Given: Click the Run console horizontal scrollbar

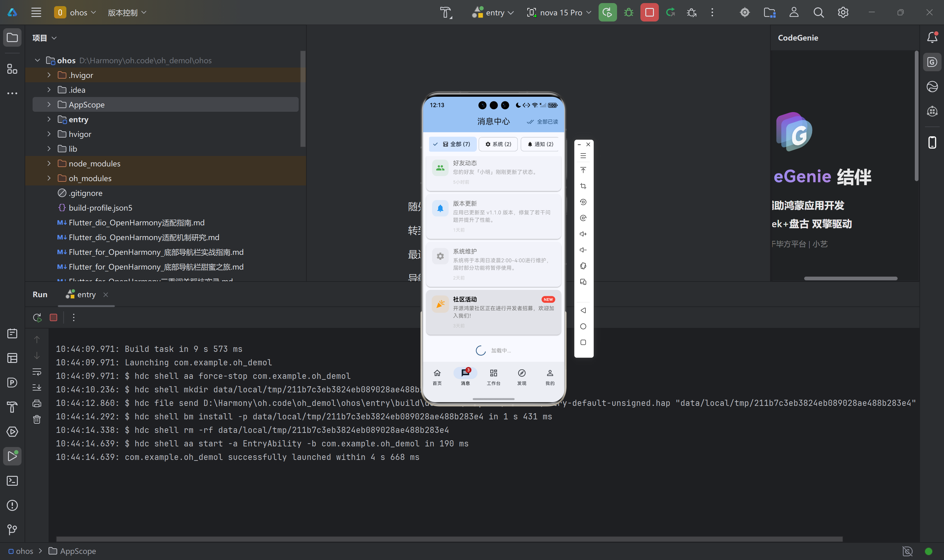Looking at the screenshot, I should point(449,539).
